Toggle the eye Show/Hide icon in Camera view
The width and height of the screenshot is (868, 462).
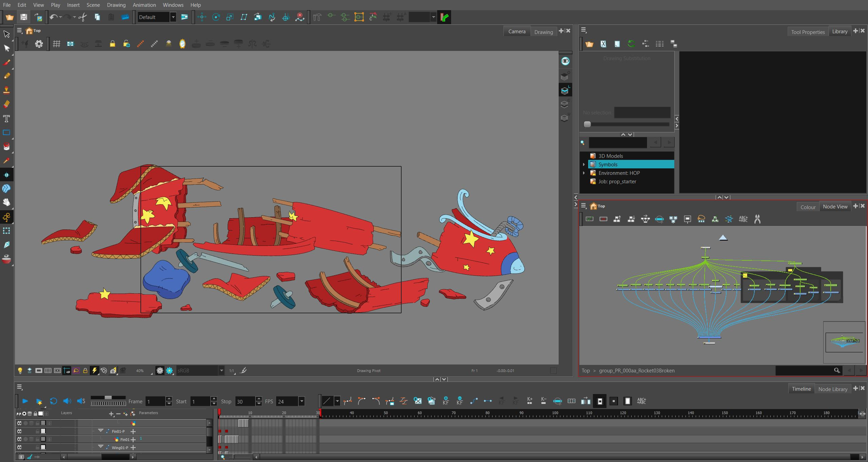[565, 61]
